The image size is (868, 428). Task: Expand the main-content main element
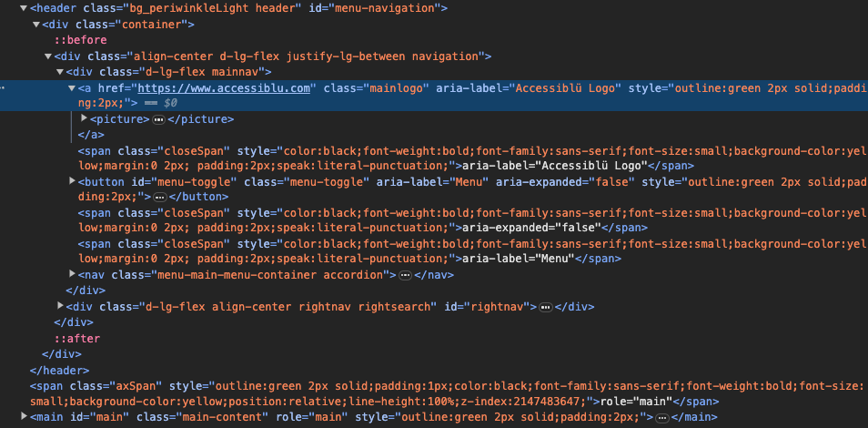click(22, 417)
